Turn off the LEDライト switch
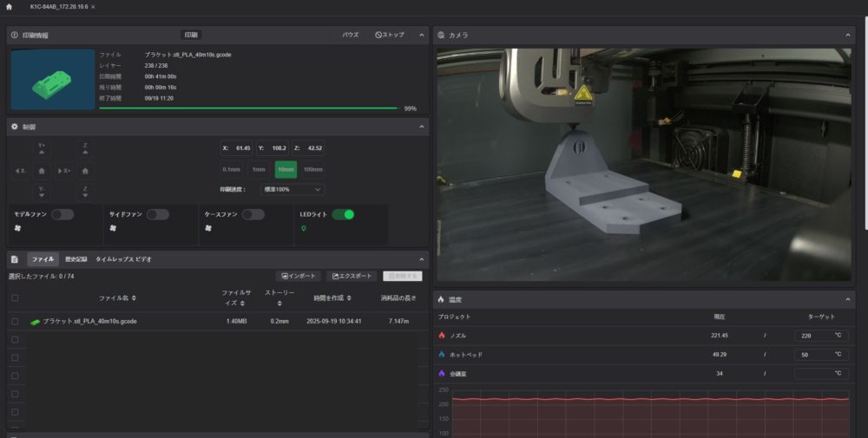The image size is (868, 438). point(342,214)
